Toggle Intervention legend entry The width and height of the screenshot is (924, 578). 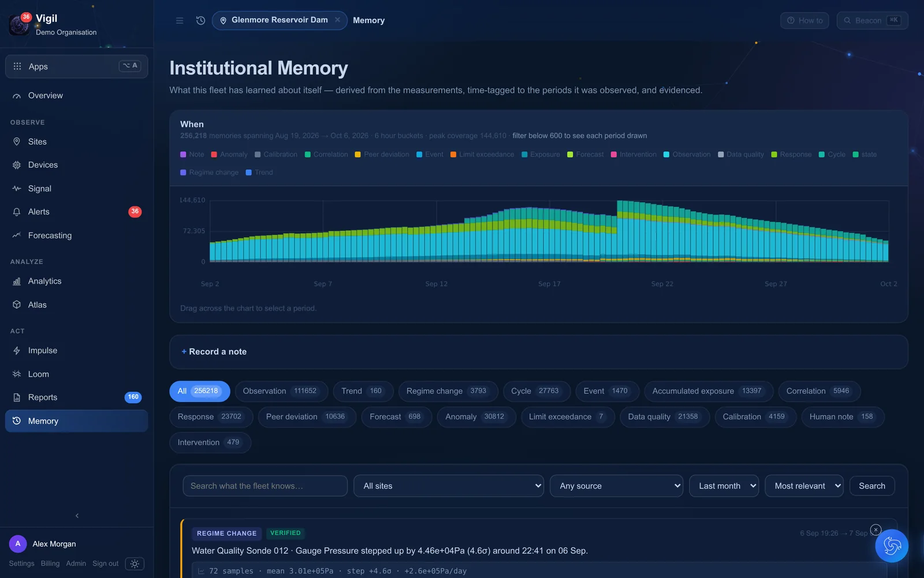[x=634, y=154]
